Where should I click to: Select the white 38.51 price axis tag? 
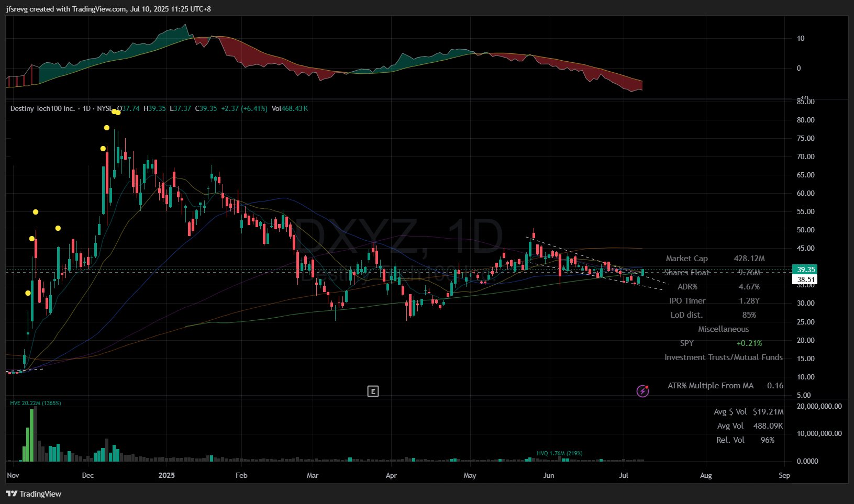coord(805,279)
